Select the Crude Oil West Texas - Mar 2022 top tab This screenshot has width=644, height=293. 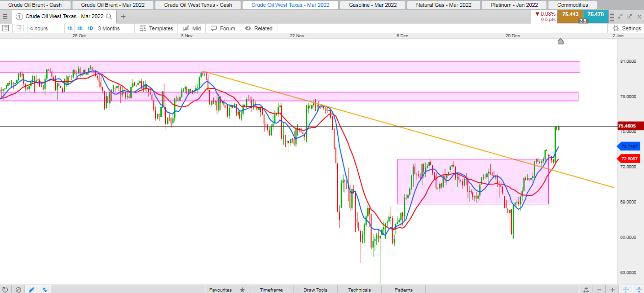[x=291, y=5]
